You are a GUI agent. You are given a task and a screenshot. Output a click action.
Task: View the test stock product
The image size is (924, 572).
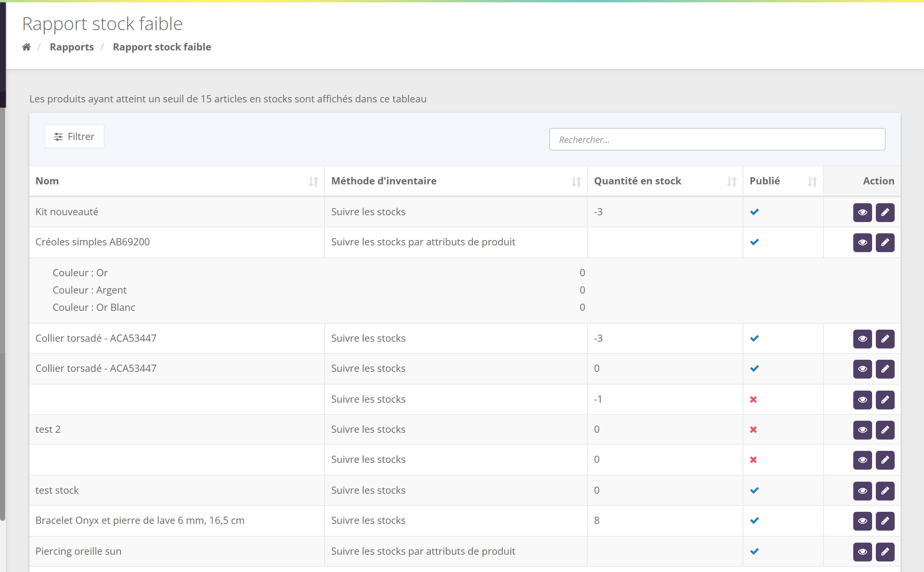(862, 491)
